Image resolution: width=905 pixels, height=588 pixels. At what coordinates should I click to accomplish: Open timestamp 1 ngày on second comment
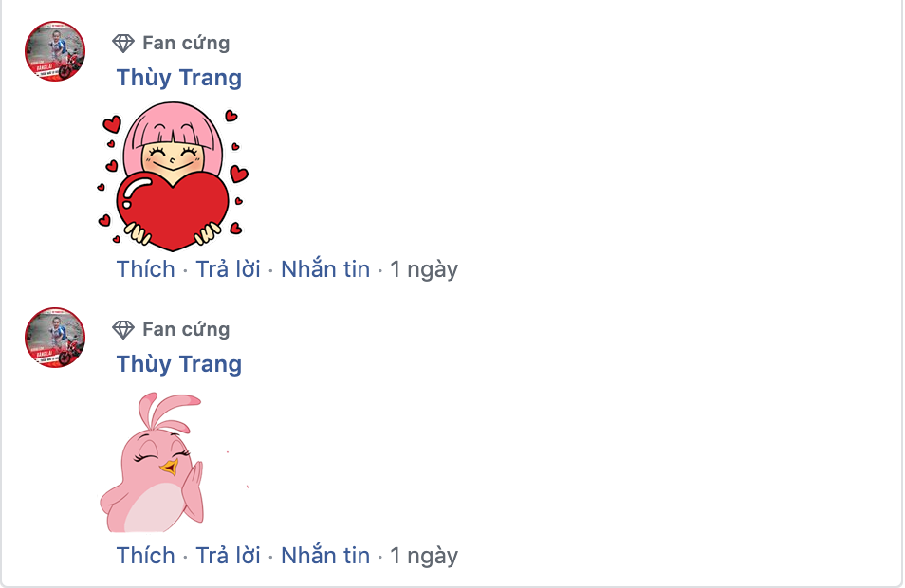pyautogui.click(x=424, y=557)
